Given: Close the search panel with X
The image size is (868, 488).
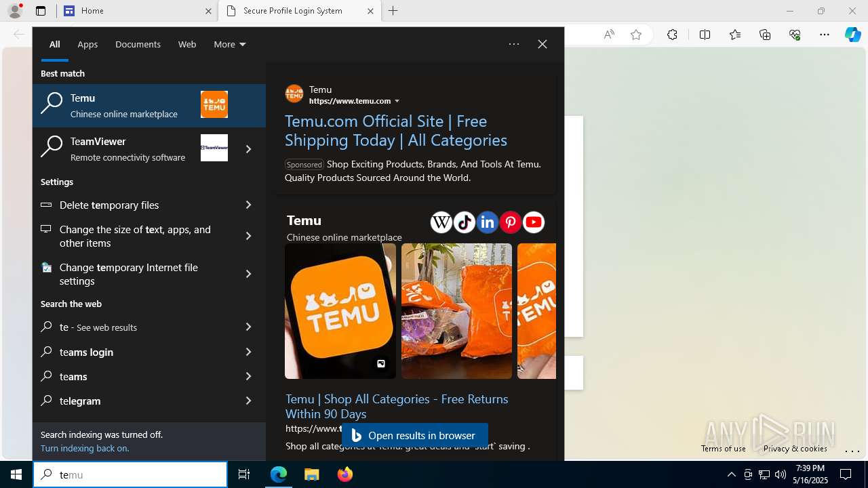Looking at the screenshot, I should 542,44.
